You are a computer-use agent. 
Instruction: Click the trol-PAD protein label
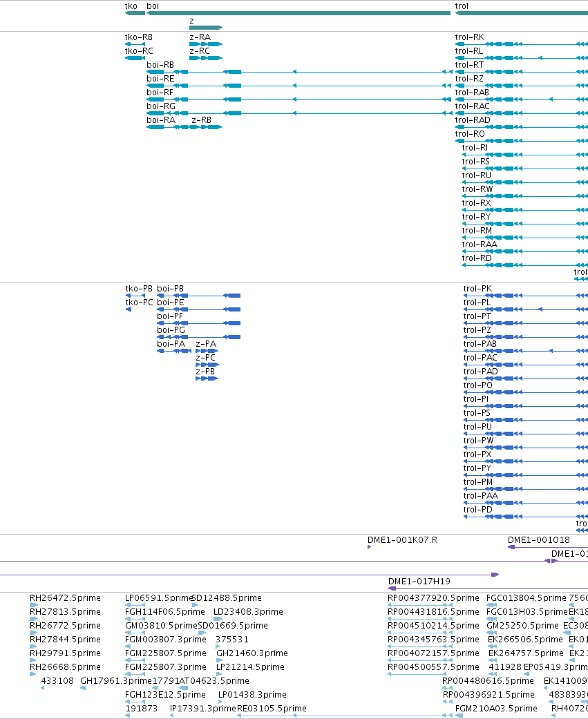pyautogui.click(x=480, y=371)
